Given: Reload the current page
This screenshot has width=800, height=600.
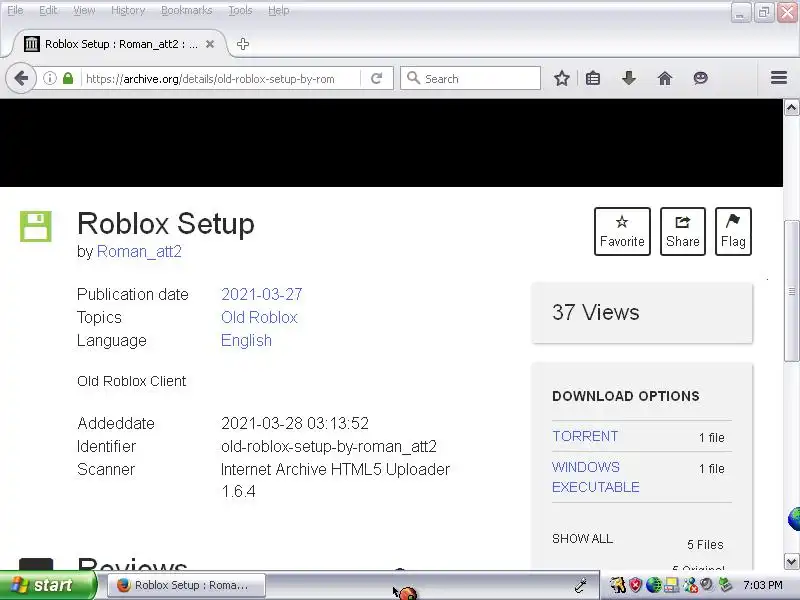Looking at the screenshot, I should (x=377, y=79).
